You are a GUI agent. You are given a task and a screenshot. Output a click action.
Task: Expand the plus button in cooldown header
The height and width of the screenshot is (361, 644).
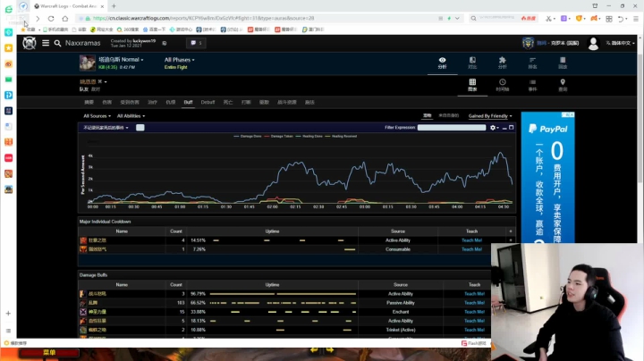pos(511,231)
